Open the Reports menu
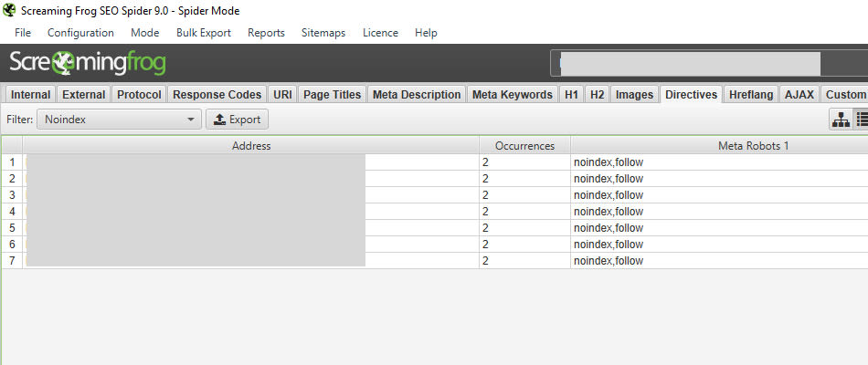This screenshot has width=868, height=365. point(266,33)
